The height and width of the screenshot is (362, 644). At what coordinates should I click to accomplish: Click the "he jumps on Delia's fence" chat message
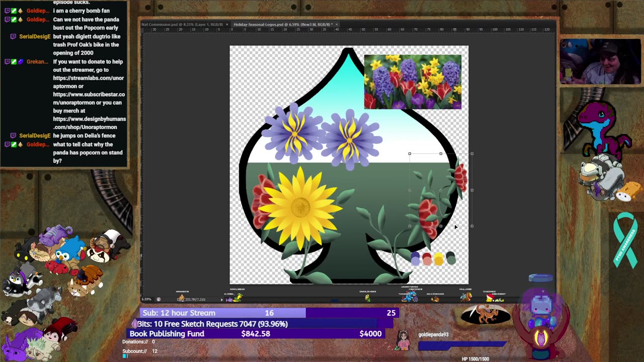coord(84,136)
